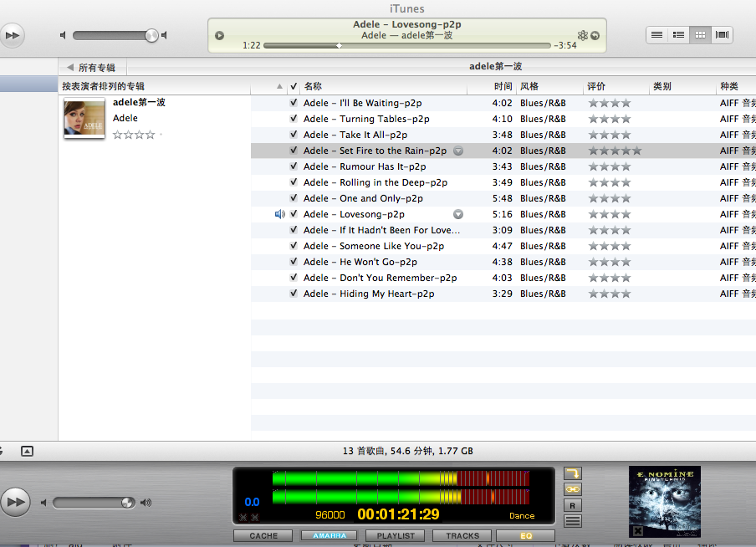Switch to song list view
The image size is (756, 547).
coord(656,35)
